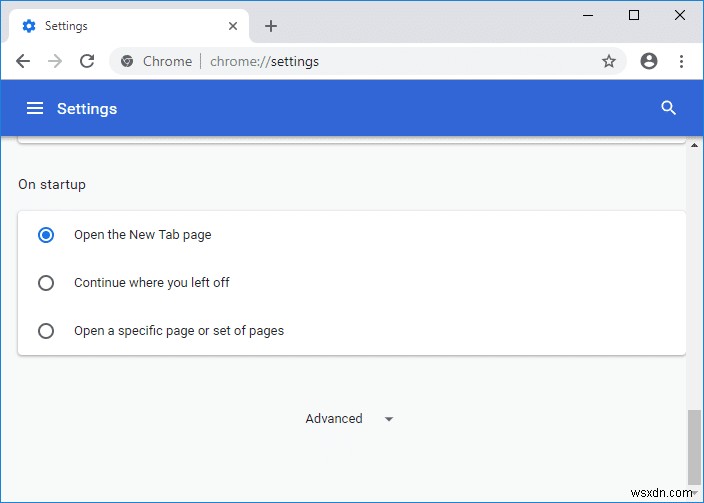Switch to the Settings browser tab
The image size is (704, 503).
120,26
